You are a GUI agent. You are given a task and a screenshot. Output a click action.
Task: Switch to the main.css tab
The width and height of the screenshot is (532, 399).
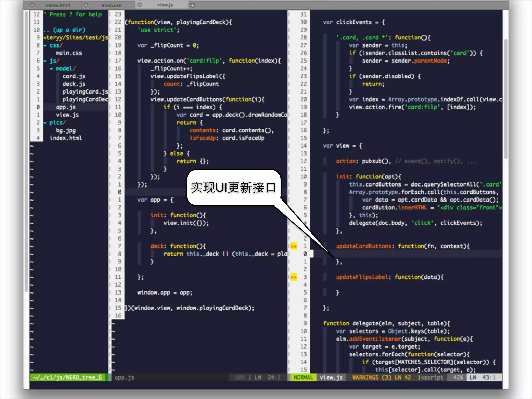pyautogui.click(x=111, y=5)
